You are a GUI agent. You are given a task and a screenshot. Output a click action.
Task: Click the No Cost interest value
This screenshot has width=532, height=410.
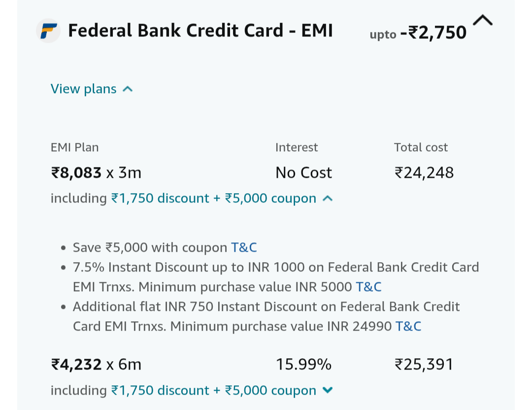click(303, 173)
